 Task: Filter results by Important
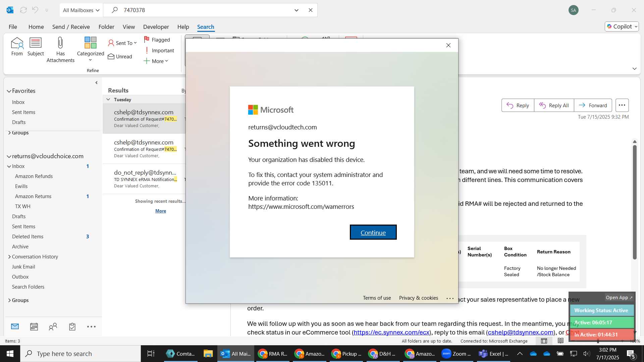(x=159, y=50)
